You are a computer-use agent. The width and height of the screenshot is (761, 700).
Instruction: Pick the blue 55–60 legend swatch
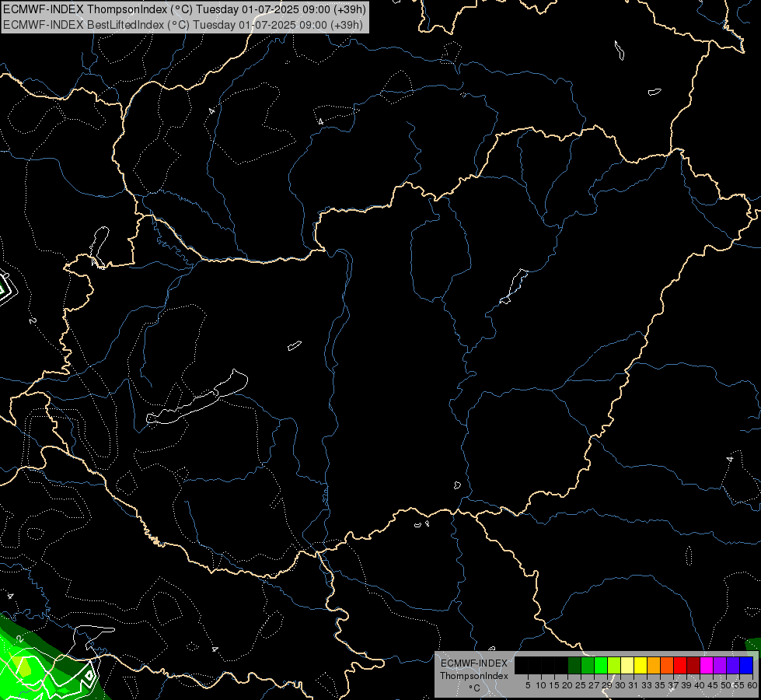(x=746, y=665)
